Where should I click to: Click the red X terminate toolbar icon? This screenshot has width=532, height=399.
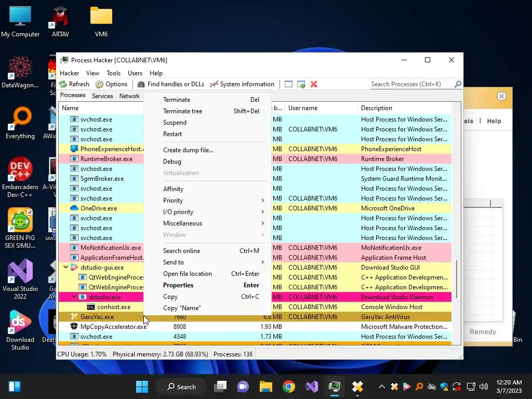pos(314,84)
